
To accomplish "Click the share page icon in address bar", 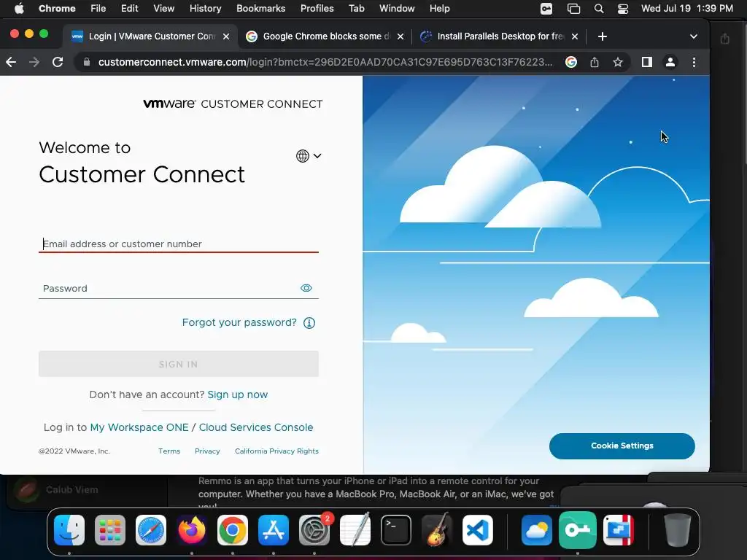I will 594,62.
